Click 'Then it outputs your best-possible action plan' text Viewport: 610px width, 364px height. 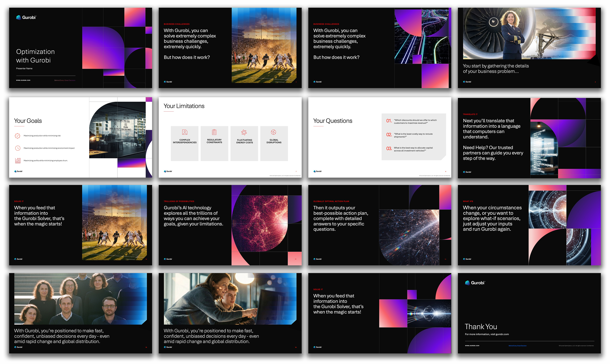(x=341, y=219)
